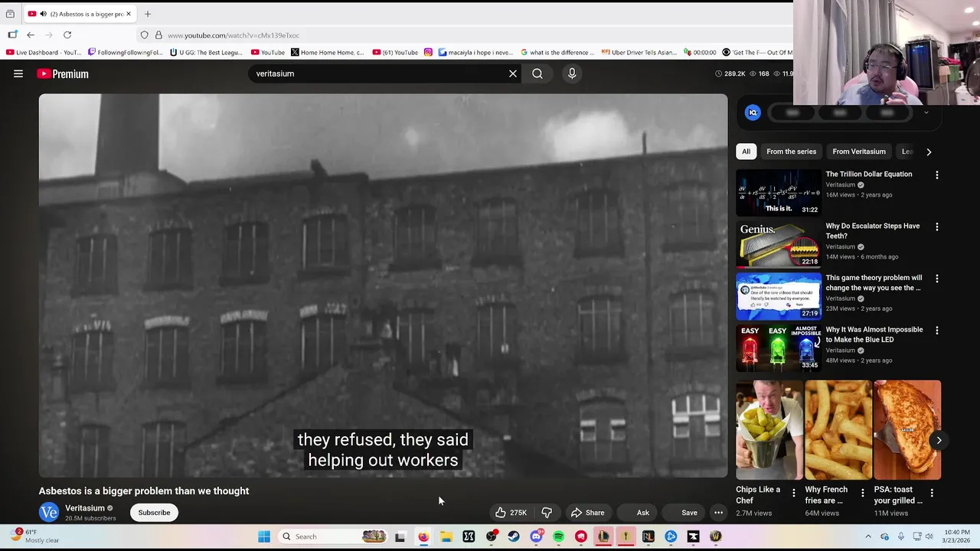This screenshot has width=980, height=551.
Task: Clear the veritasium search text
Action: (513, 73)
